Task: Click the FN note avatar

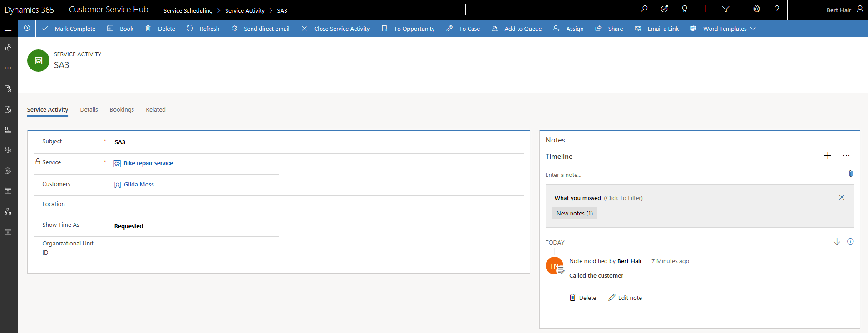Action: tap(555, 266)
